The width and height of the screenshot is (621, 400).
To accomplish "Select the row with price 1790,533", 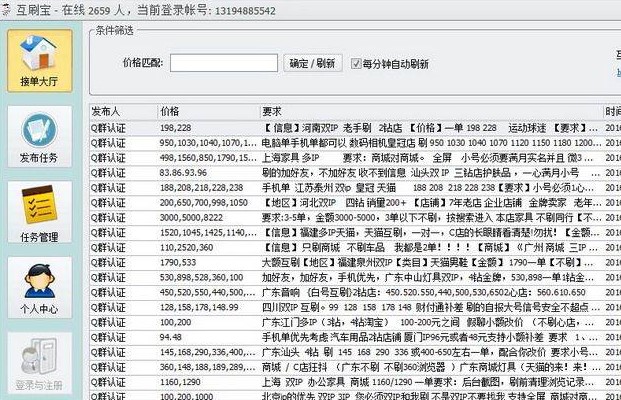I will [355, 262].
